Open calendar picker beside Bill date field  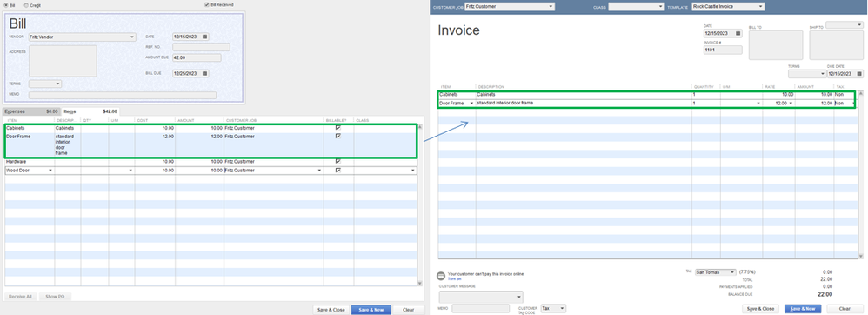click(205, 37)
